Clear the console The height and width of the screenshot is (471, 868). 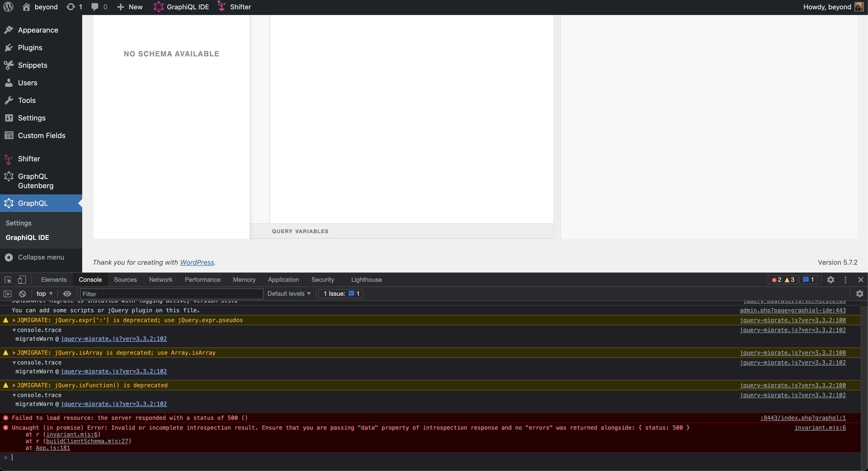coord(22,293)
